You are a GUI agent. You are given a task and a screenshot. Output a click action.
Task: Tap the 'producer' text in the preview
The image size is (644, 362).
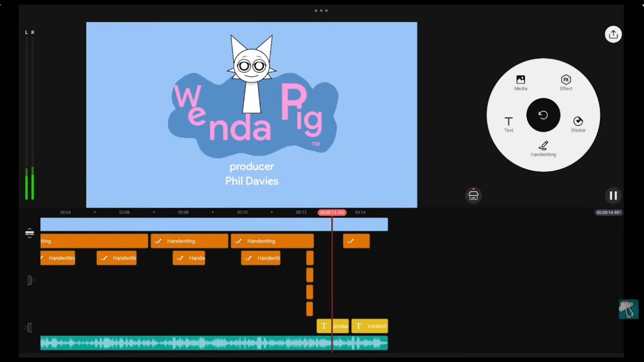pyautogui.click(x=252, y=166)
